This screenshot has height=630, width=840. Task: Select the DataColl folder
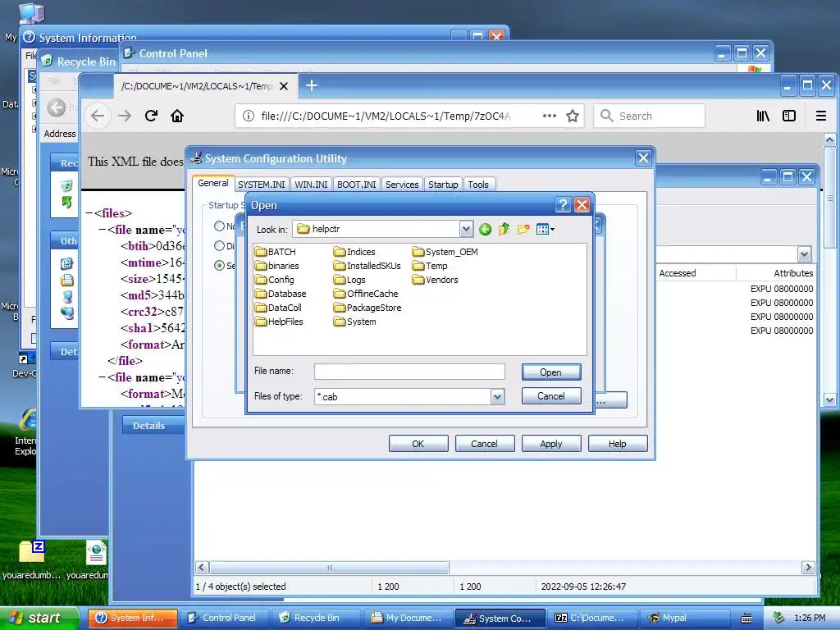(279, 308)
